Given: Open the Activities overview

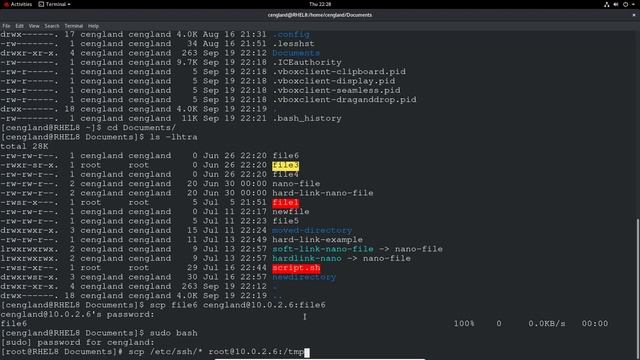Looking at the screenshot, I should [x=18, y=4].
